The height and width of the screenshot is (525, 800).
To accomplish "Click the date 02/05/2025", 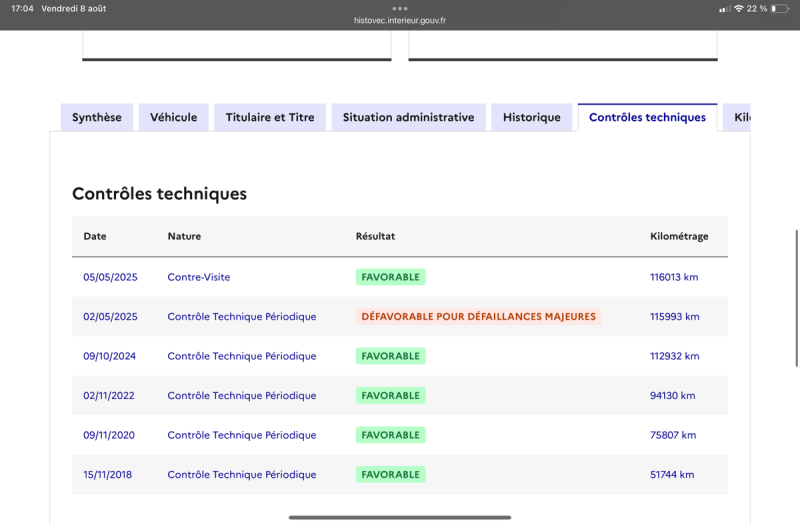I will [110, 316].
